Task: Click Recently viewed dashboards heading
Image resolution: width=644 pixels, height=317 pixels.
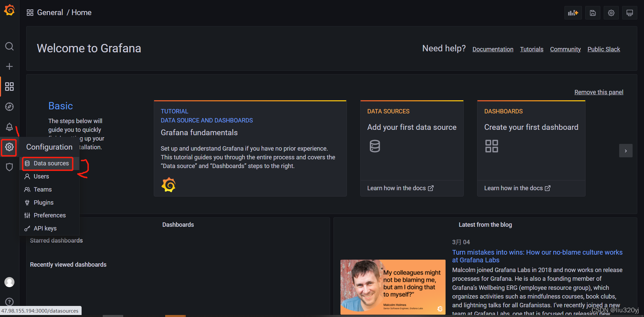Action: (x=68, y=265)
